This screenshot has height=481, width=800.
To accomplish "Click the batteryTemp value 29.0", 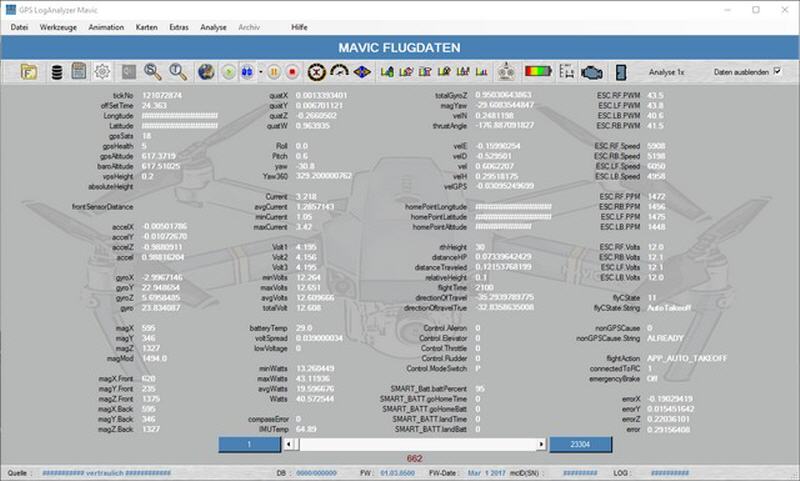I will [304, 328].
